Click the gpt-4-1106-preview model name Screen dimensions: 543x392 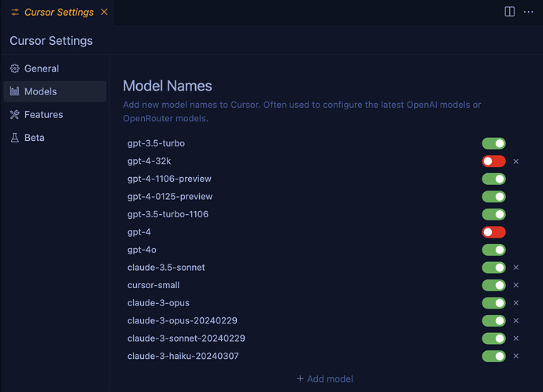[169, 179]
